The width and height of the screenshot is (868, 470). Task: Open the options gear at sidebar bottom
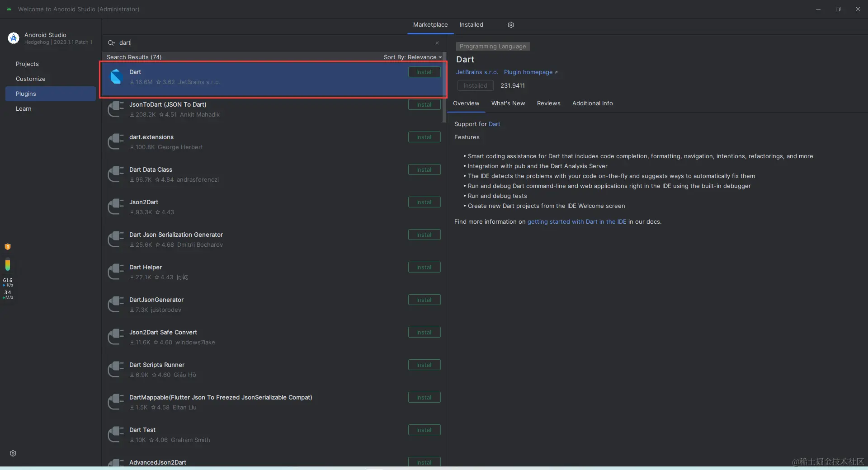click(13, 453)
